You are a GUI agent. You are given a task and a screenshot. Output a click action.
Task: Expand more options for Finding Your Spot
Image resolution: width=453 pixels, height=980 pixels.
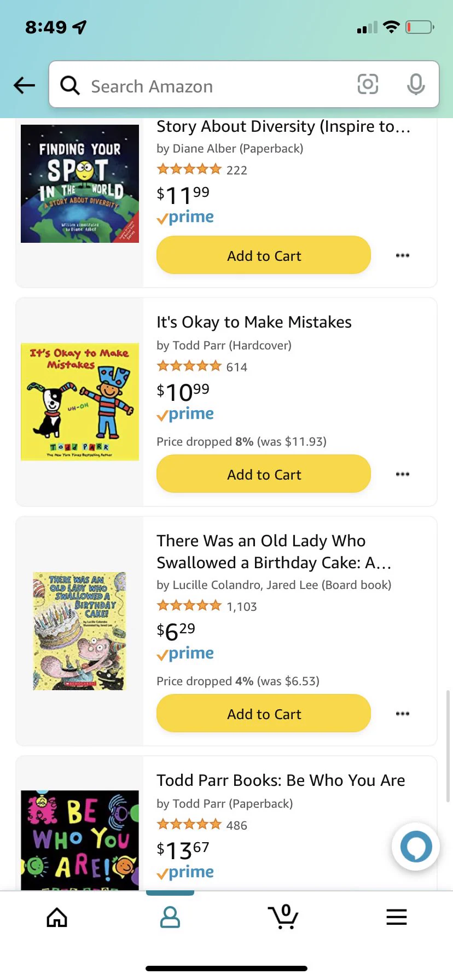point(403,255)
